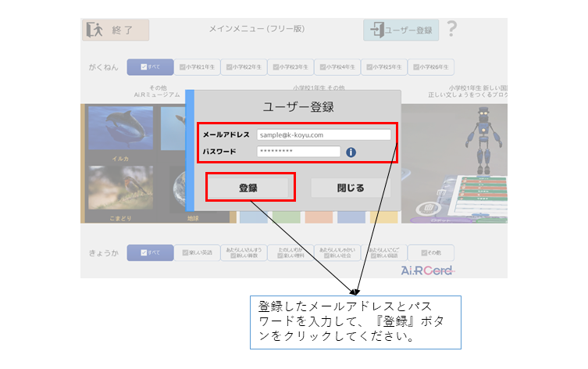
Task: Check the 小学校3年生 grade filter
Action: [291, 67]
